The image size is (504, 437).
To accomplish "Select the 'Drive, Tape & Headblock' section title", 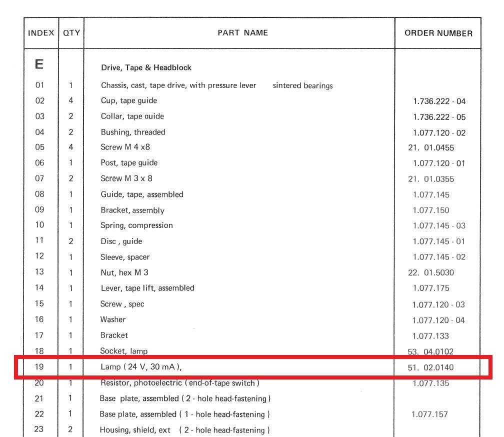I will click(146, 67).
